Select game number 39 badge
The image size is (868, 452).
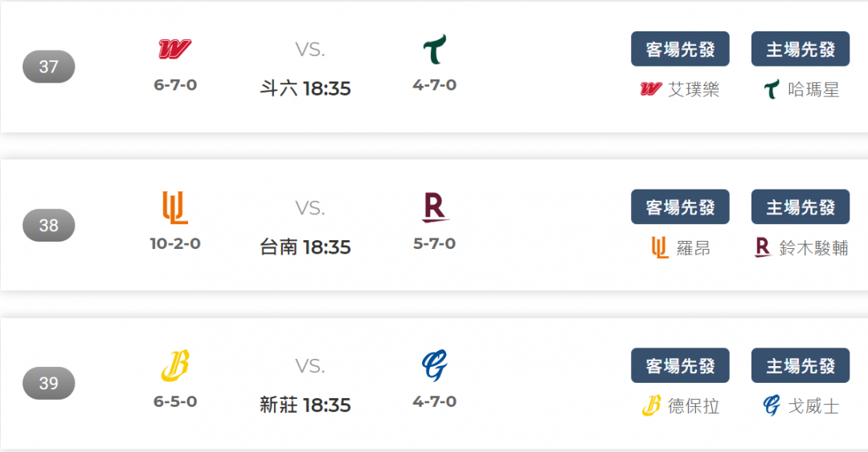point(49,383)
